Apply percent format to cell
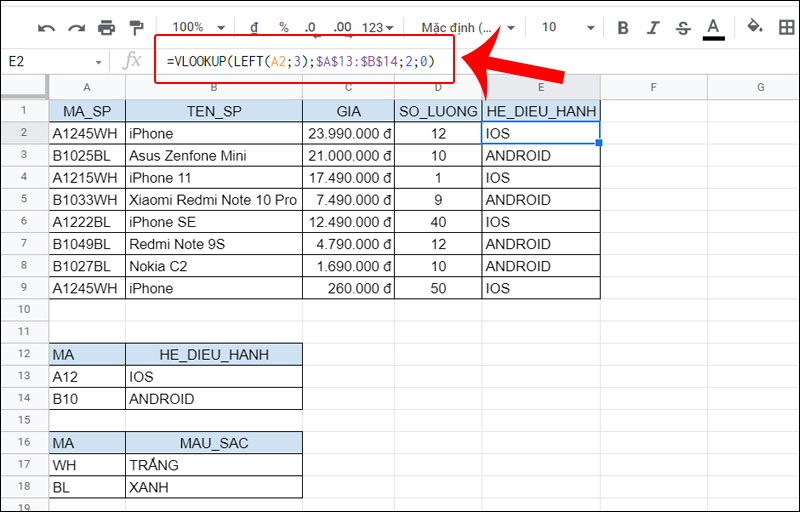Viewport: 800px width, 512px height. [x=283, y=27]
